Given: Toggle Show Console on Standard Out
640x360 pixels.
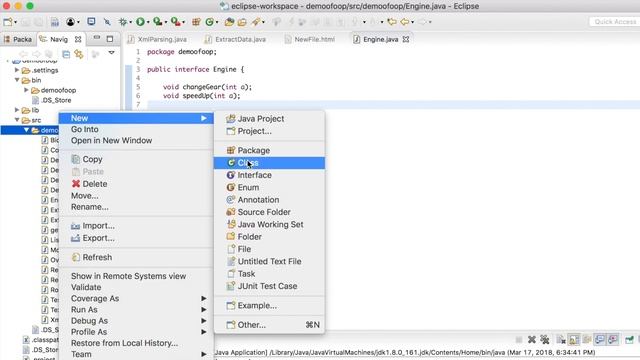Looking at the screenshot, I should coord(600,340).
